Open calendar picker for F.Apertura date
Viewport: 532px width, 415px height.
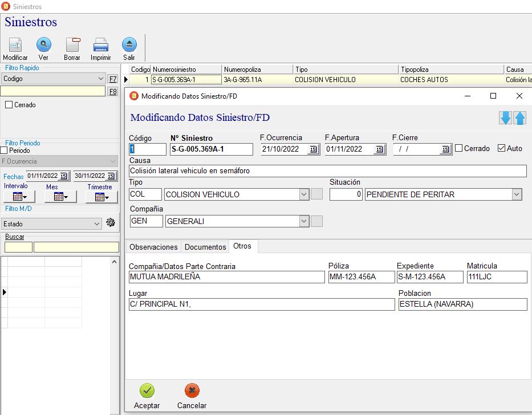[380, 149]
